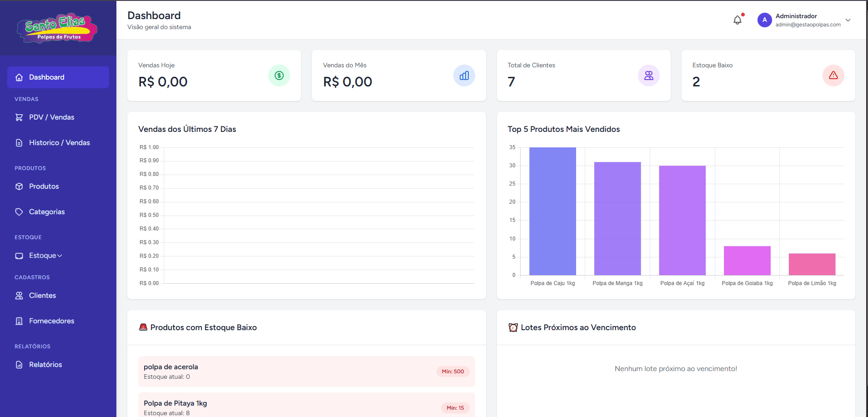
Task: Click the green dollar icon in Vendas Hoje
Action: (279, 75)
